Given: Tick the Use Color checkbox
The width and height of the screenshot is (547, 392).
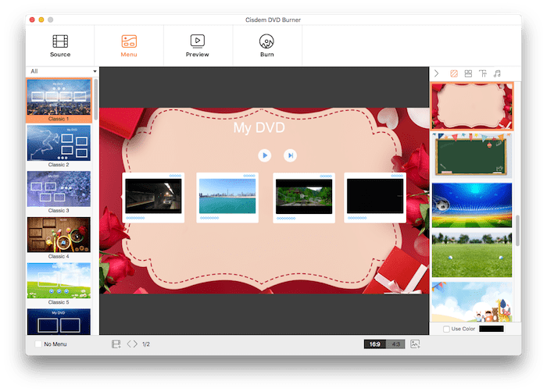Looking at the screenshot, I should coord(446,329).
